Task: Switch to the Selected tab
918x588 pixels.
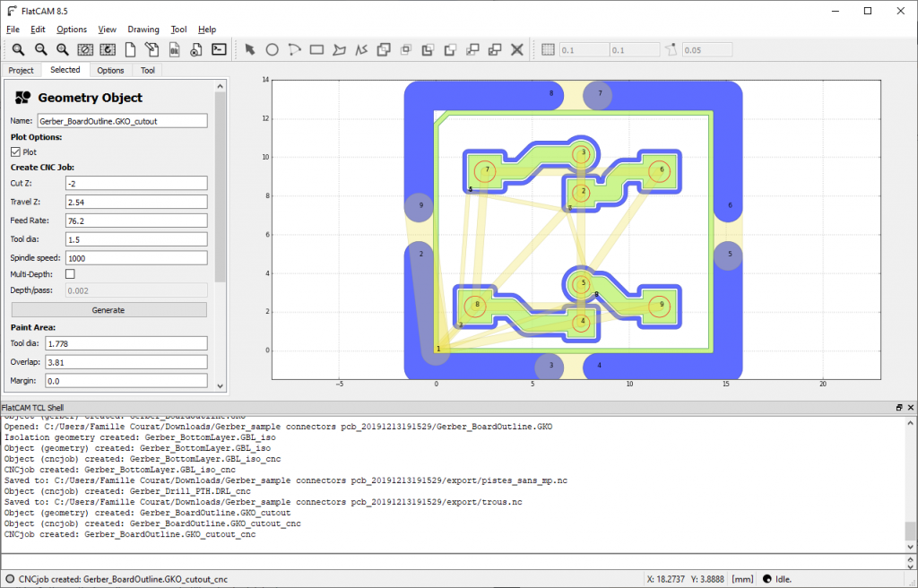Action: pyautogui.click(x=65, y=70)
